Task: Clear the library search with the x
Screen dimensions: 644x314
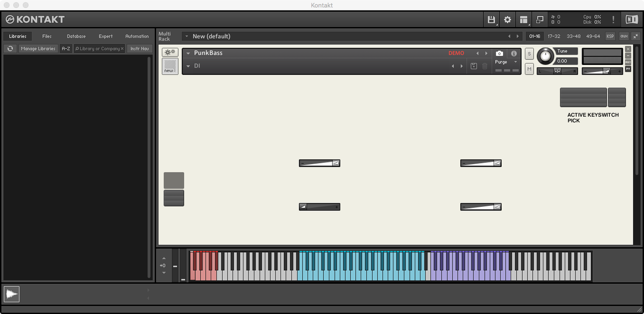Action: click(x=122, y=49)
